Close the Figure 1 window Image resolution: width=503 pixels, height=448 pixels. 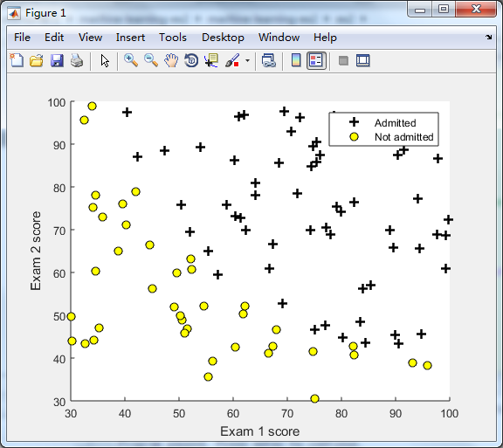pyautogui.click(x=477, y=9)
